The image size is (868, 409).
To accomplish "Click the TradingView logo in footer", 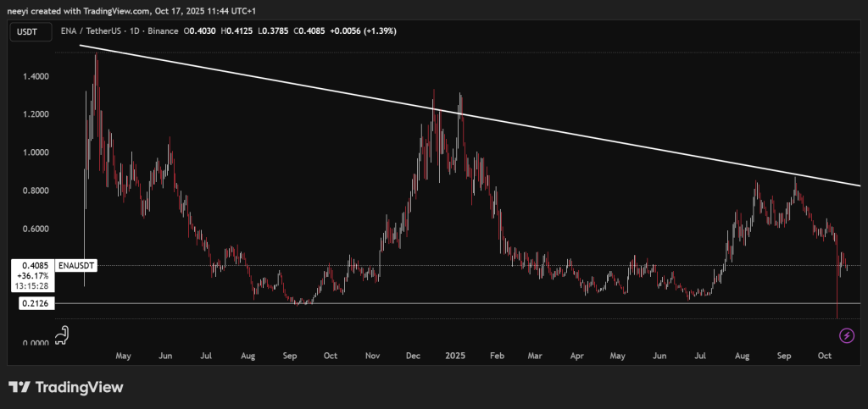I will [x=65, y=388].
